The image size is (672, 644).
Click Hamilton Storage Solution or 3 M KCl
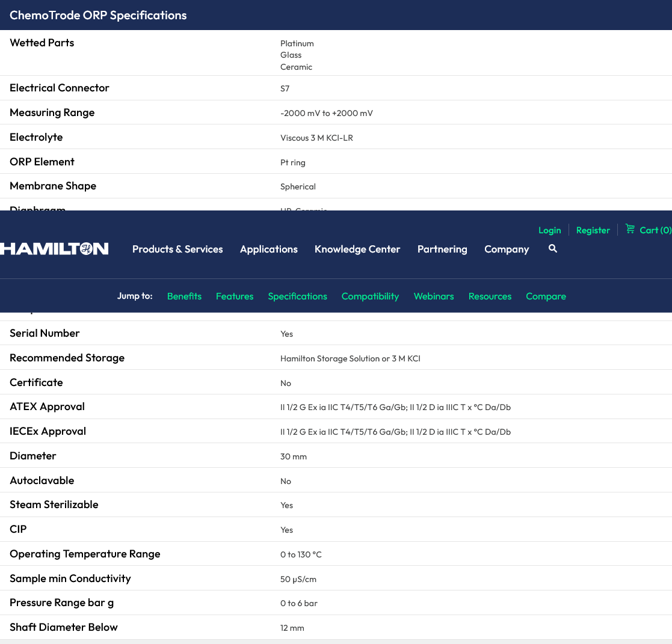pyautogui.click(x=350, y=358)
